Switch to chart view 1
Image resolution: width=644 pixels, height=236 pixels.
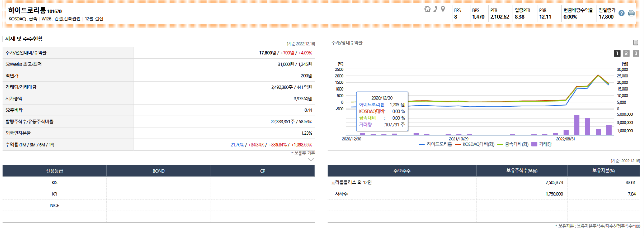(x=617, y=53)
